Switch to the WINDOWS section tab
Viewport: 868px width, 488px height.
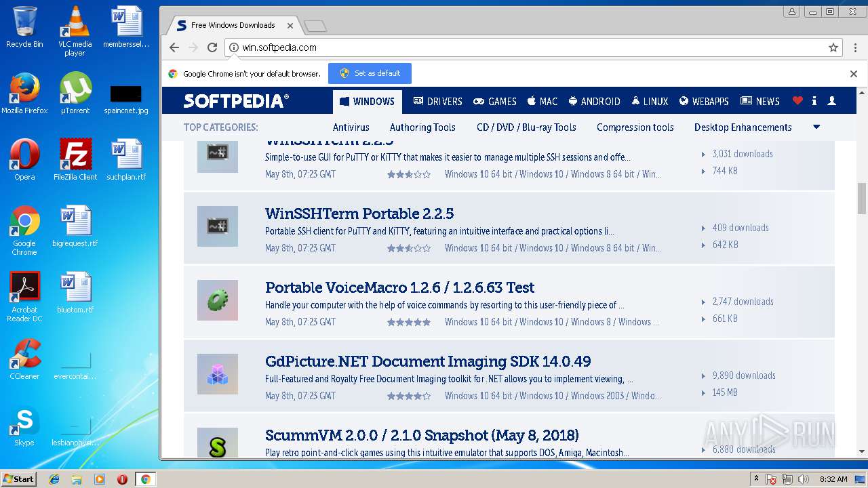click(367, 102)
